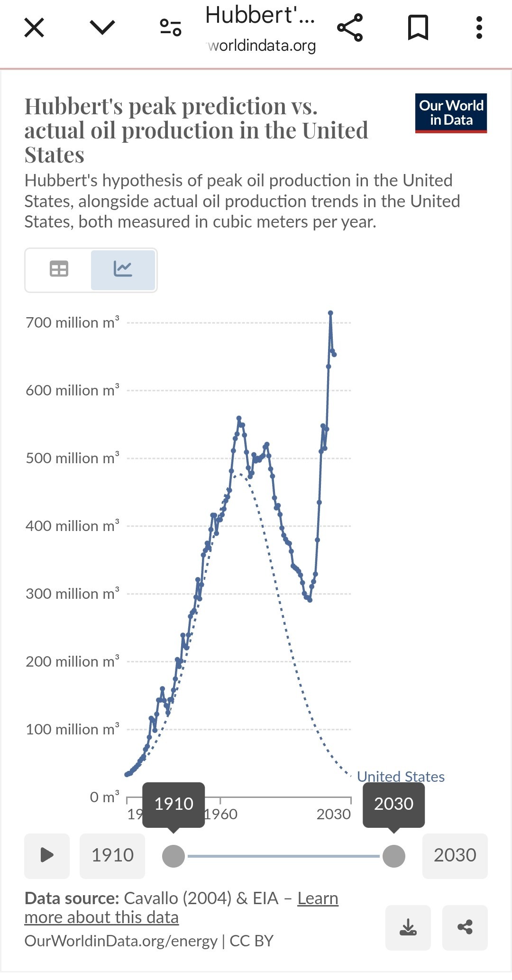Open 'Learn more about this data' link

tap(101, 917)
